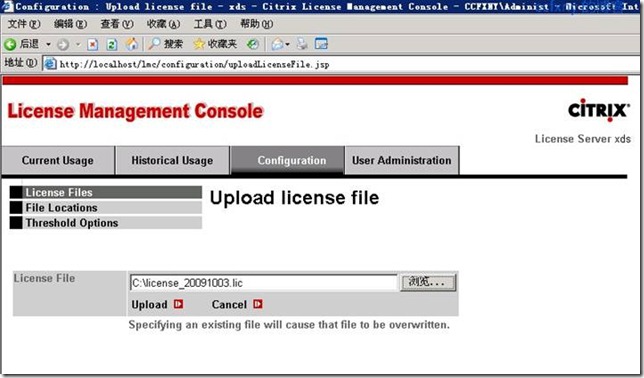Click the Upload link
This screenshot has height=378, width=644.
pyautogui.click(x=149, y=304)
